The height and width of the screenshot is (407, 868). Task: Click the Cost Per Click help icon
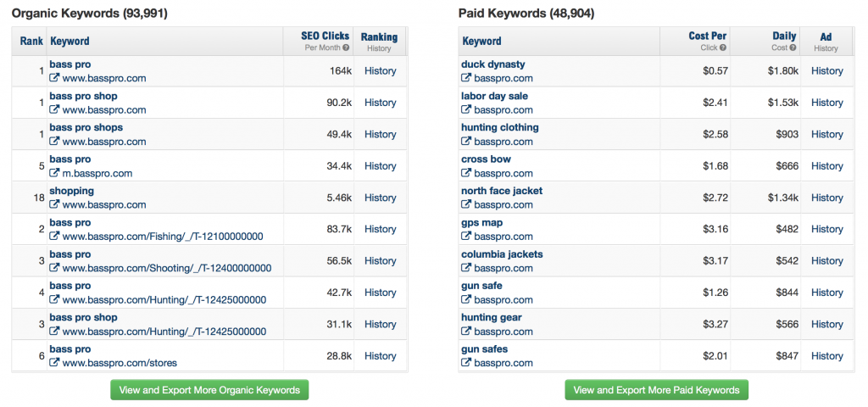point(723,48)
